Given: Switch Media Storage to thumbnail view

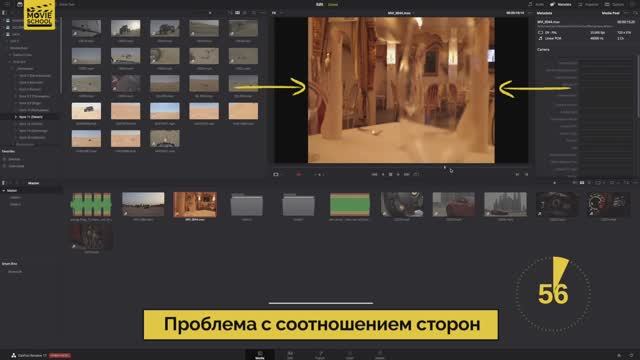Looking at the screenshot, I should tap(237, 13).
